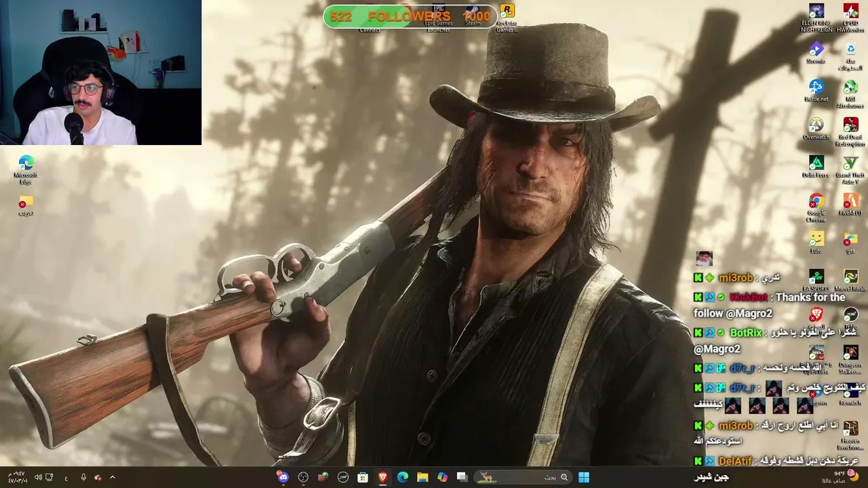Viewport: 868px width, 488px height.
Task: Open the Marvel Rivals desktop icon
Action: pos(850,281)
